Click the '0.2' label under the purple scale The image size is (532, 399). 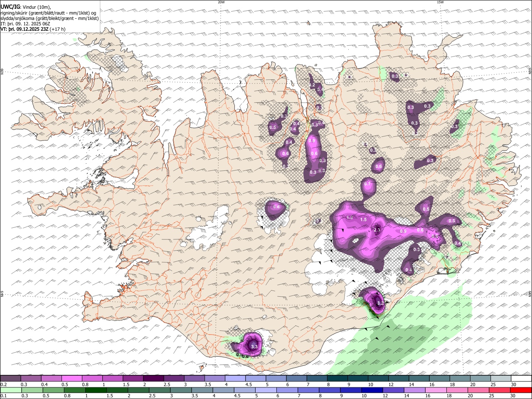pyautogui.click(x=3, y=384)
